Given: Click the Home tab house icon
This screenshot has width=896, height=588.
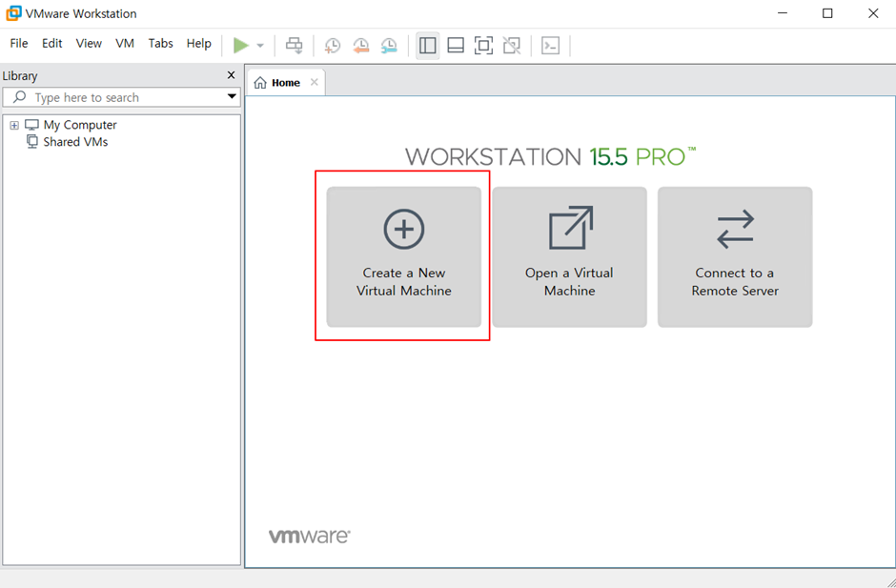Looking at the screenshot, I should [x=260, y=83].
